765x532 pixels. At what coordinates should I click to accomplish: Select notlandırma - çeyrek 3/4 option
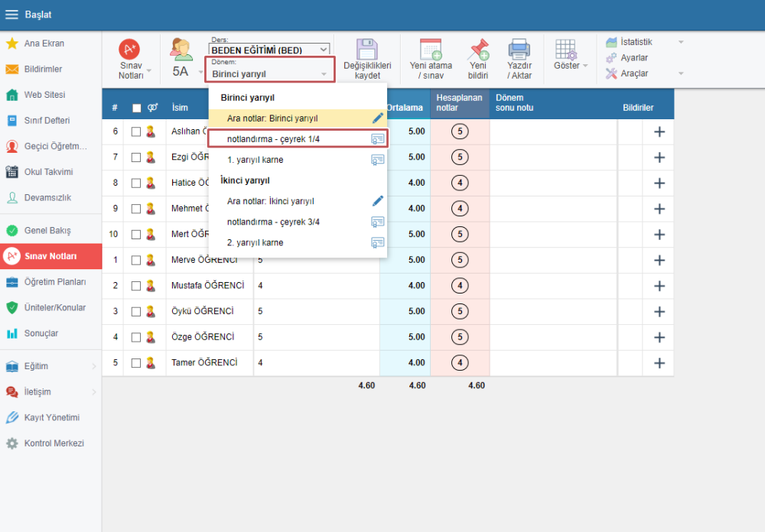(x=298, y=222)
